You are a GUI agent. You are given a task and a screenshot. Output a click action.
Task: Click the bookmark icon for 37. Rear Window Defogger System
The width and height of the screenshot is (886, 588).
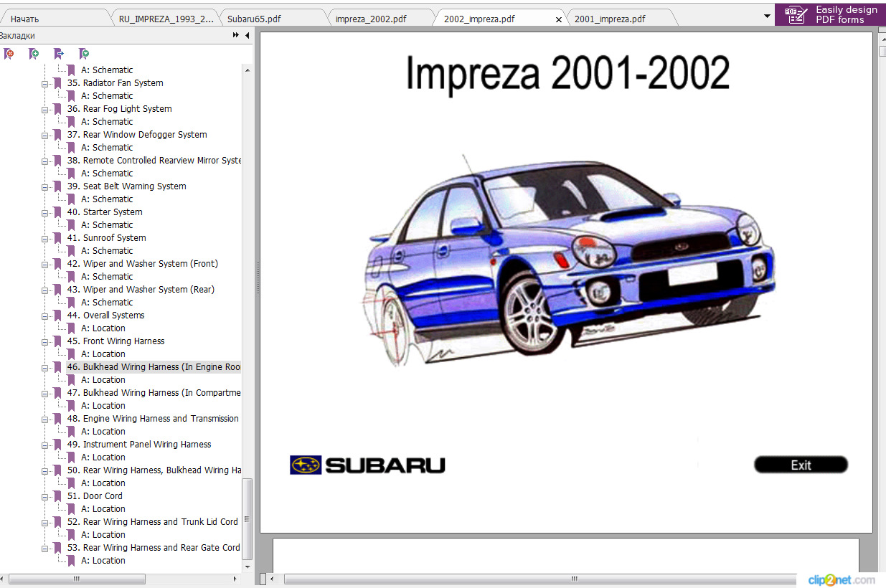(57, 135)
